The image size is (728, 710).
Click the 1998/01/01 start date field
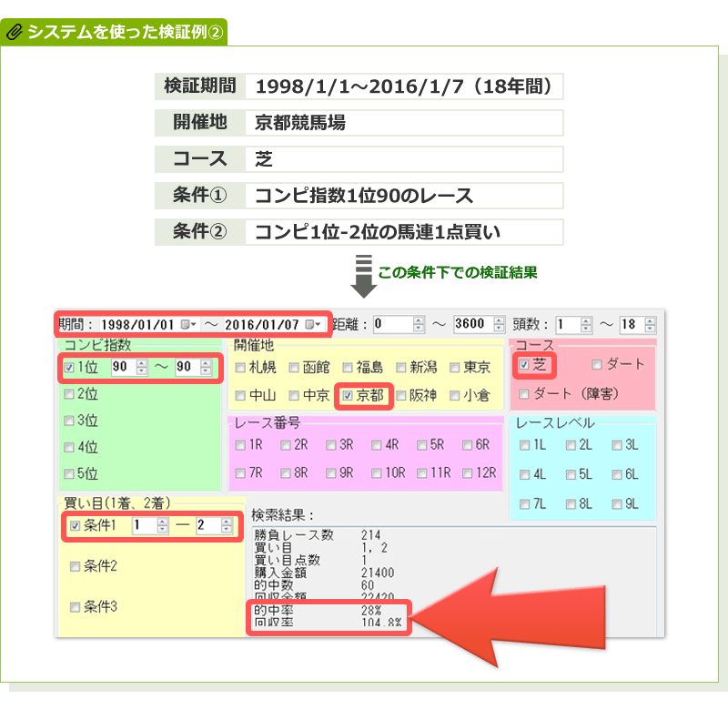138,324
